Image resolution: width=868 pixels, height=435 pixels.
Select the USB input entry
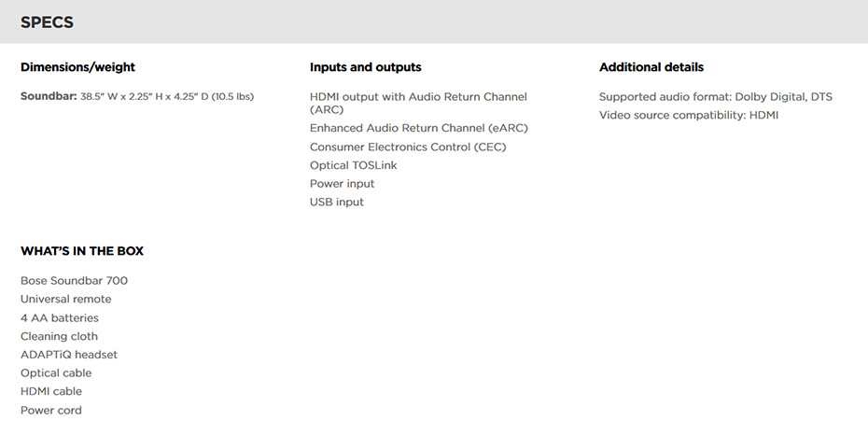[x=337, y=202]
